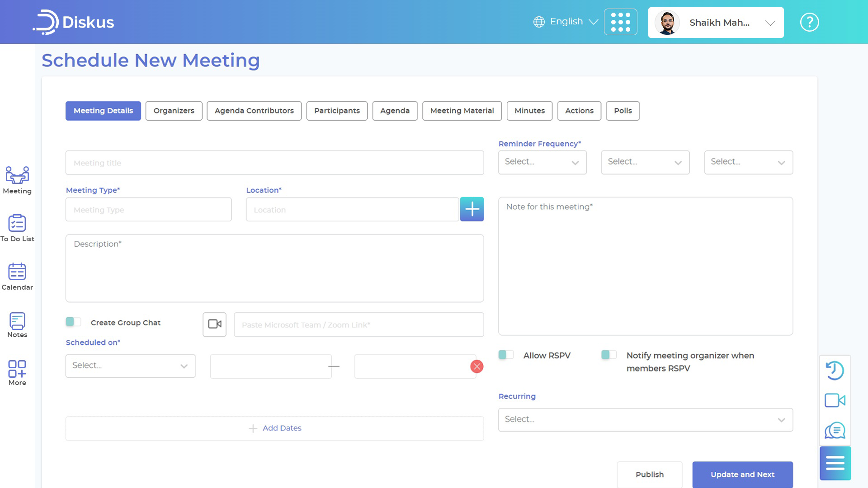868x488 pixels.
Task: Open the apps grid icon in header
Action: click(x=620, y=22)
